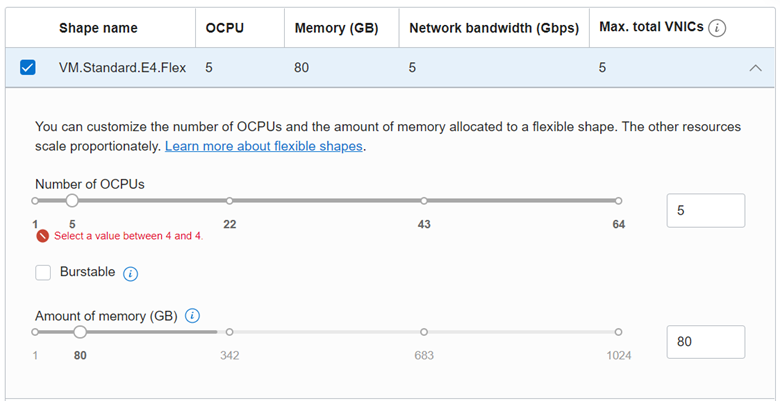Click the Burstable info icon
Viewport: 780px width, 401px height.
click(130, 273)
